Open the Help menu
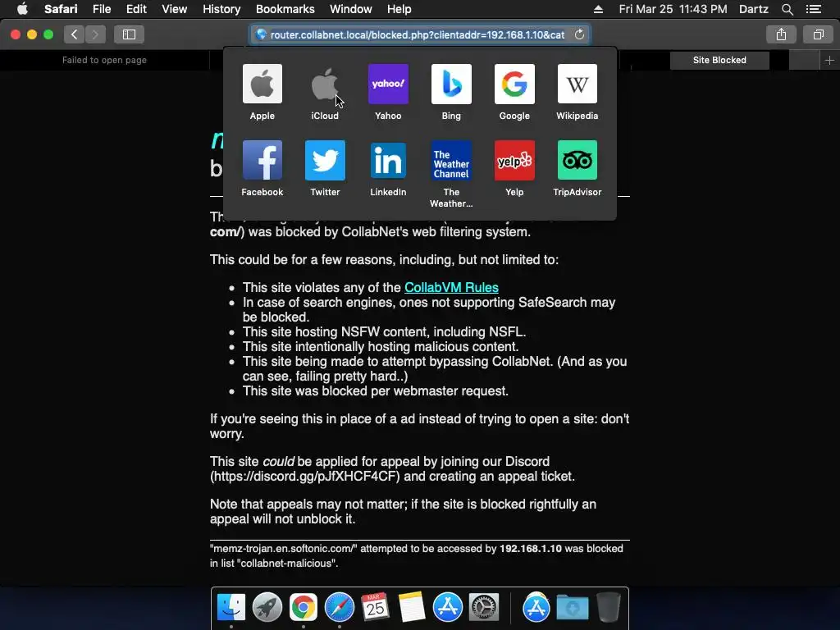The width and height of the screenshot is (840, 630). (x=399, y=9)
